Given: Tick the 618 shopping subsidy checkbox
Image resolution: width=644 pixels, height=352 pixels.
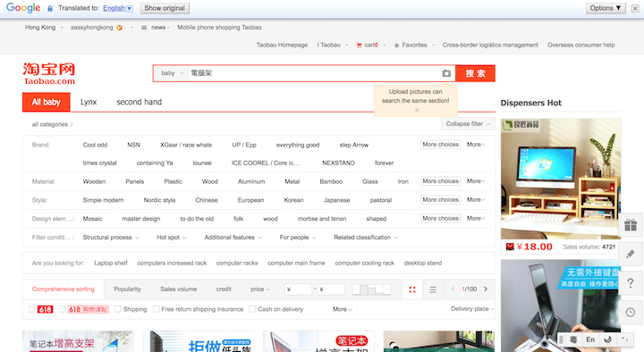Looking at the screenshot, I should (63, 309).
